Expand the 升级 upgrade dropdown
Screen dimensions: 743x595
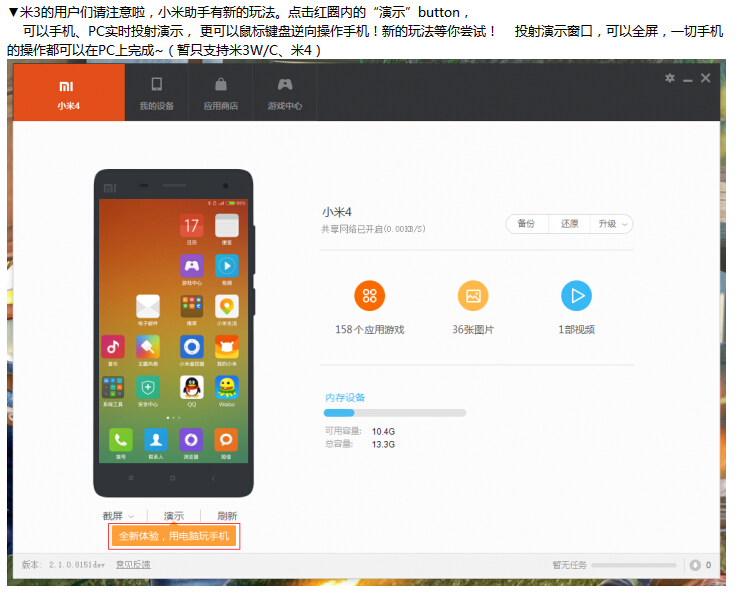[612, 224]
